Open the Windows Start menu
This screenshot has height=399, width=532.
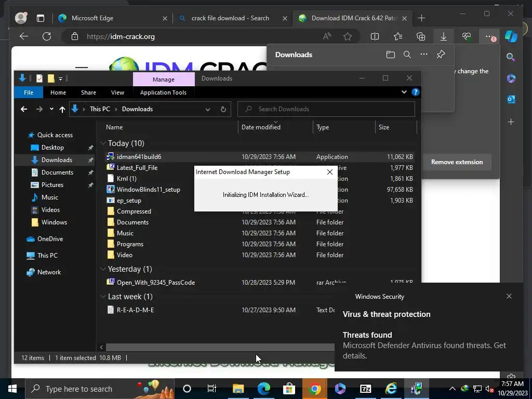tap(12, 389)
